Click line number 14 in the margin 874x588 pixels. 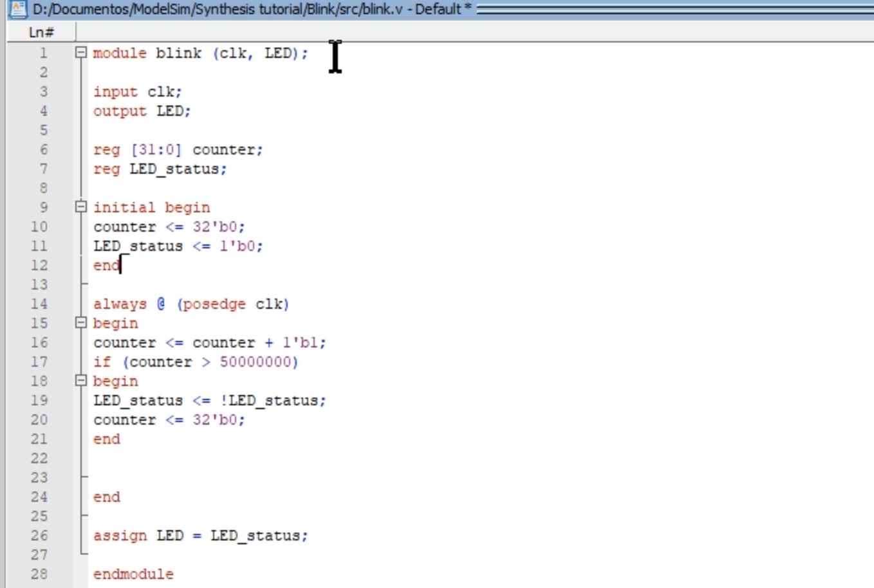(x=39, y=304)
